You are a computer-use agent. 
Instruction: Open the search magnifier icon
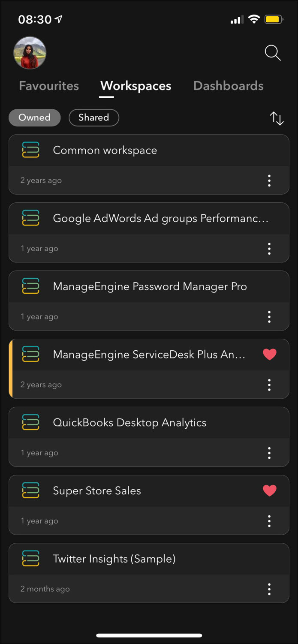click(x=272, y=53)
